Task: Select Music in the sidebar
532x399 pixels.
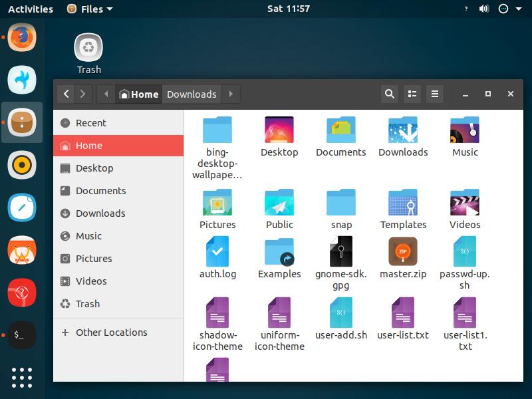Action: [x=118, y=236]
